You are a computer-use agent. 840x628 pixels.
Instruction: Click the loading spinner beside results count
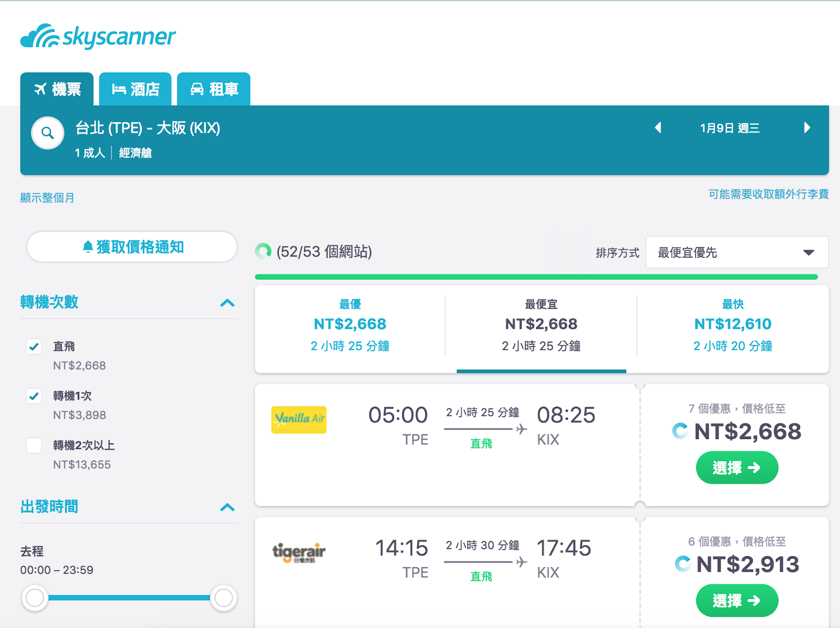263,251
